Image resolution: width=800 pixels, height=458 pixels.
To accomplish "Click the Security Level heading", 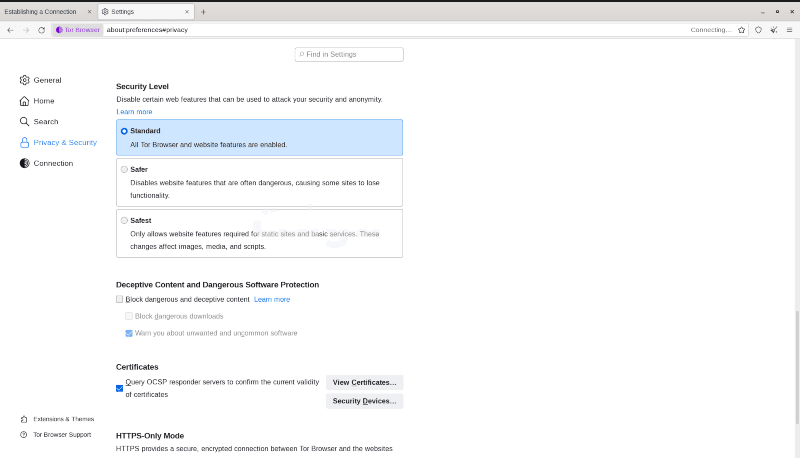I will pos(142,87).
